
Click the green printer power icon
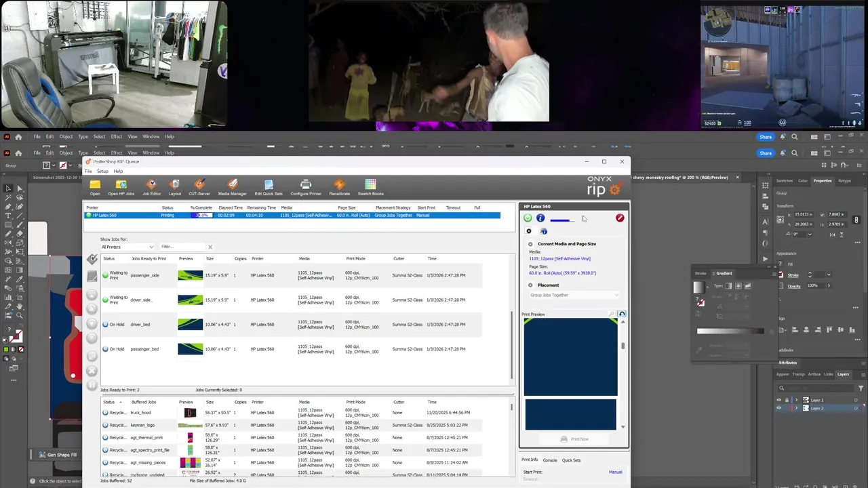pos(528,218)
